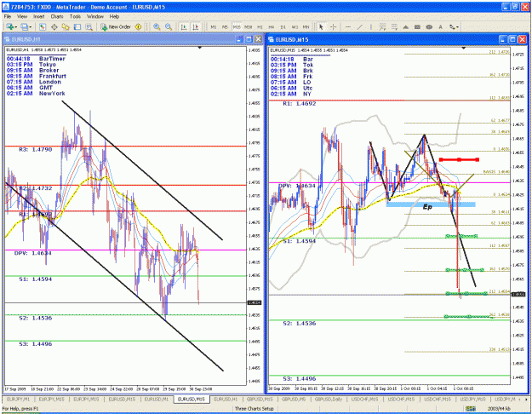Expand the Profiles dropdown arrow
The width and height of the screenshot is (532, 414).
[x=31, y=27]
